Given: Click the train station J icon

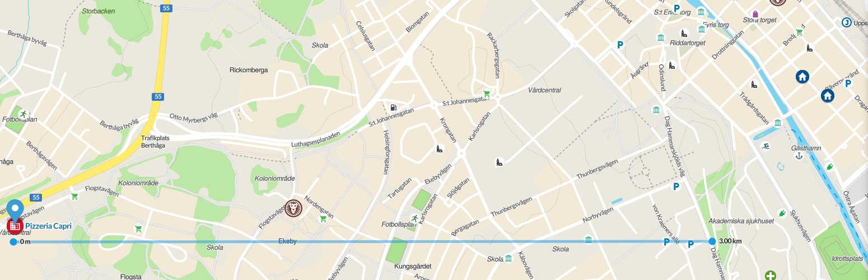Looking at the screenshot, I should tap(847, 22).
